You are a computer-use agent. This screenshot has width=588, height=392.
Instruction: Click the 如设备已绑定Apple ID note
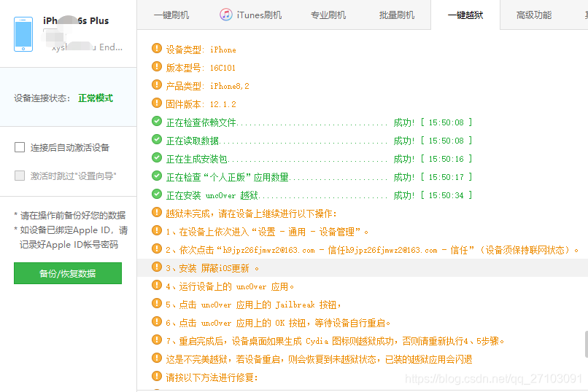71,237
